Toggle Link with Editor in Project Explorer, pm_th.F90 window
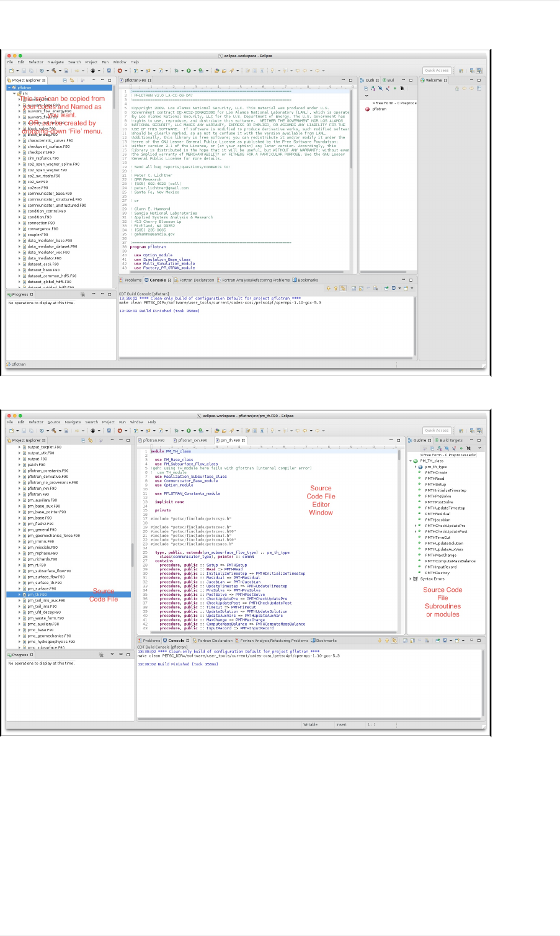Screen dimensions: 560x936 [91, 440]
